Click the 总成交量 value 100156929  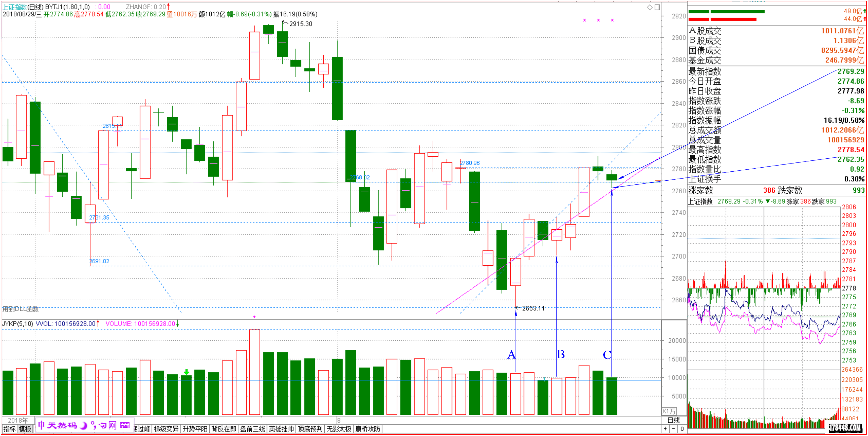coord(846,140)
